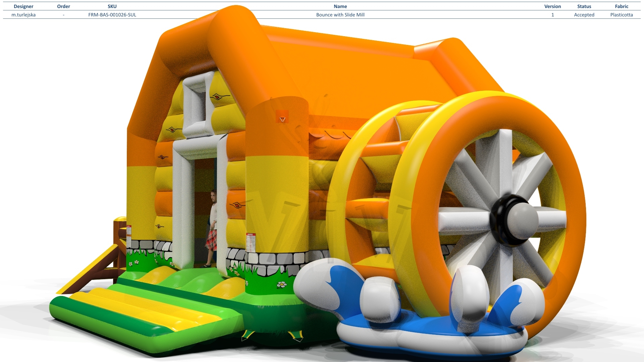
Task: Select designer name m.turlejska
Action: (x=23, y=15)
